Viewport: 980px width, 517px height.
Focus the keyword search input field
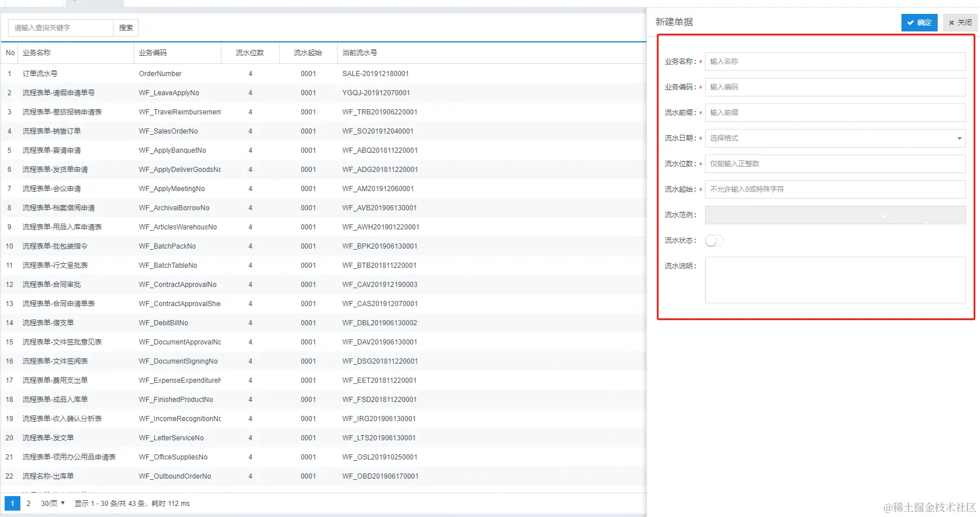coord(60,27)
